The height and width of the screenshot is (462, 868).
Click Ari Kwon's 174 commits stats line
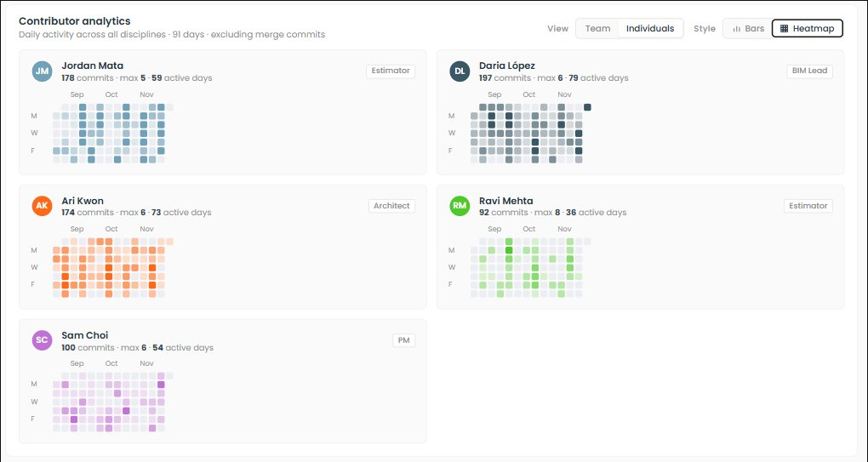tap(136, 213)
